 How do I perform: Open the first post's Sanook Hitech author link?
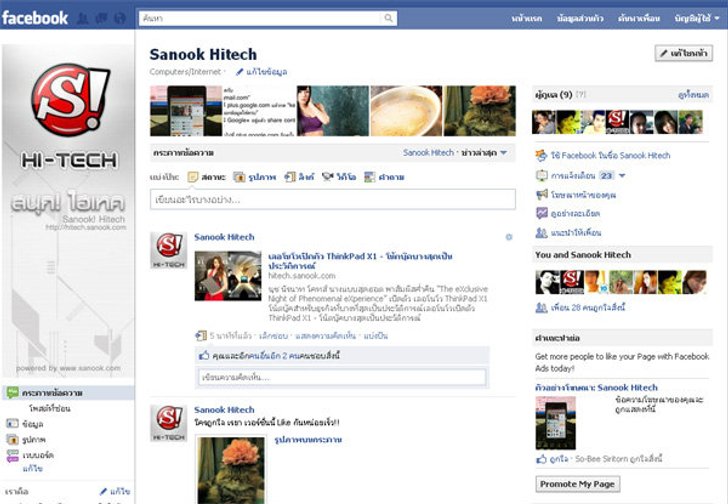pyautogui.click(x=224, y=237)
